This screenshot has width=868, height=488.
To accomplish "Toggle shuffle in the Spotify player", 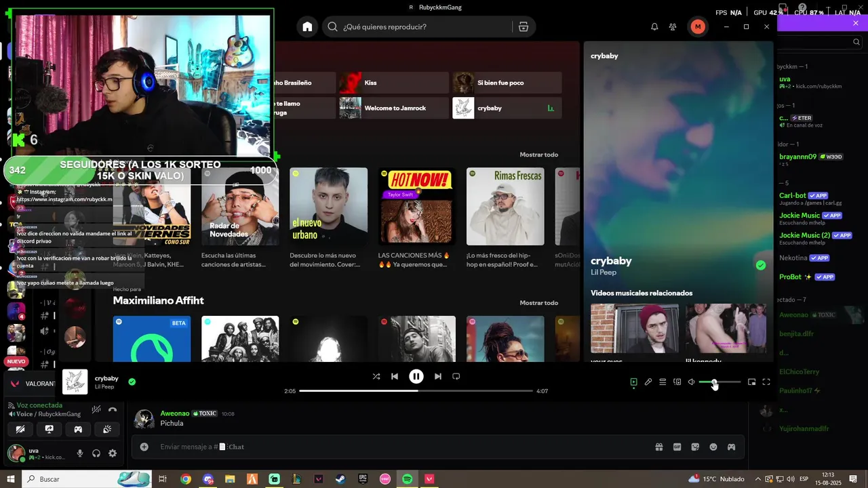I will (x=376, y=376).
